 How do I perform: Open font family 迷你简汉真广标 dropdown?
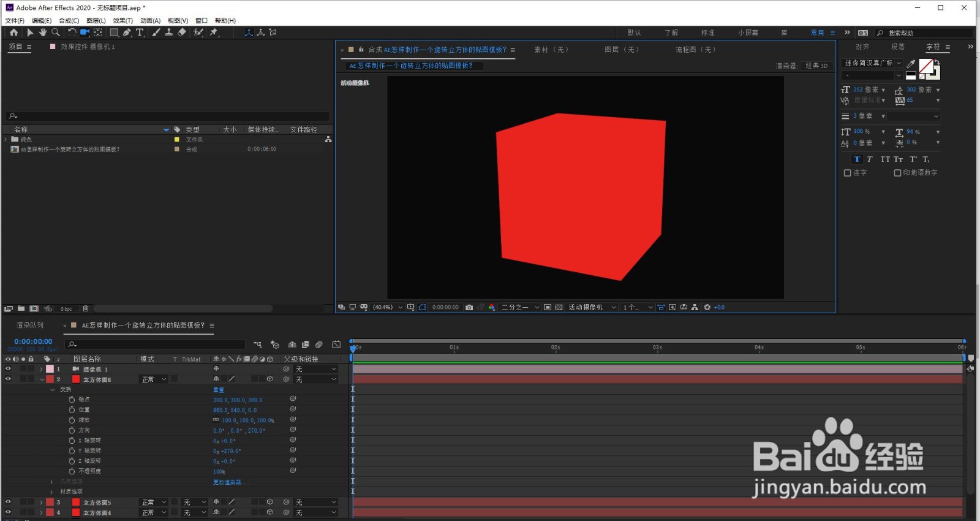tap(872, 63)
